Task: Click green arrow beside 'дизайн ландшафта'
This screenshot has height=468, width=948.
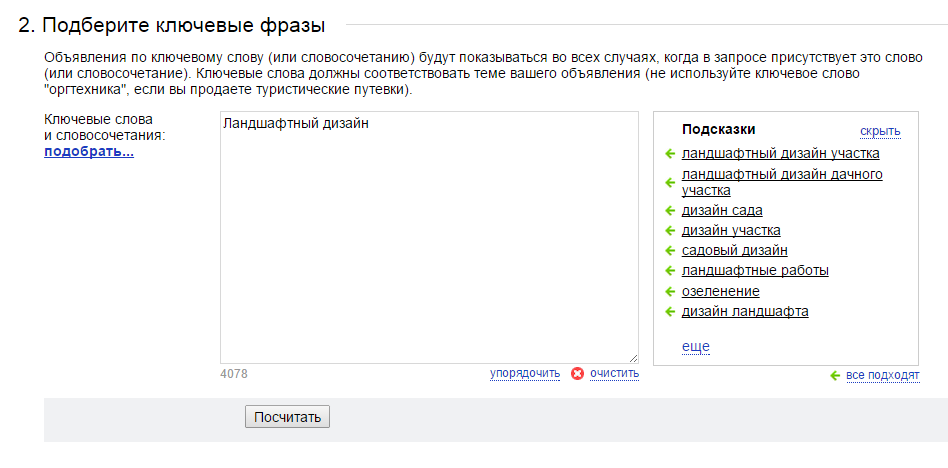Action: coord(669,312)
